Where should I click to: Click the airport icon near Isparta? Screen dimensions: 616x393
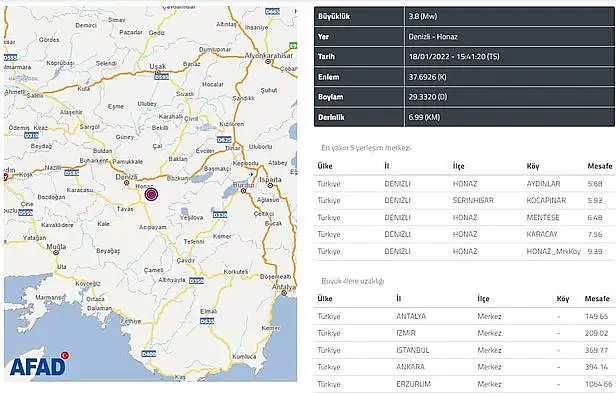(x=251, y=174)
